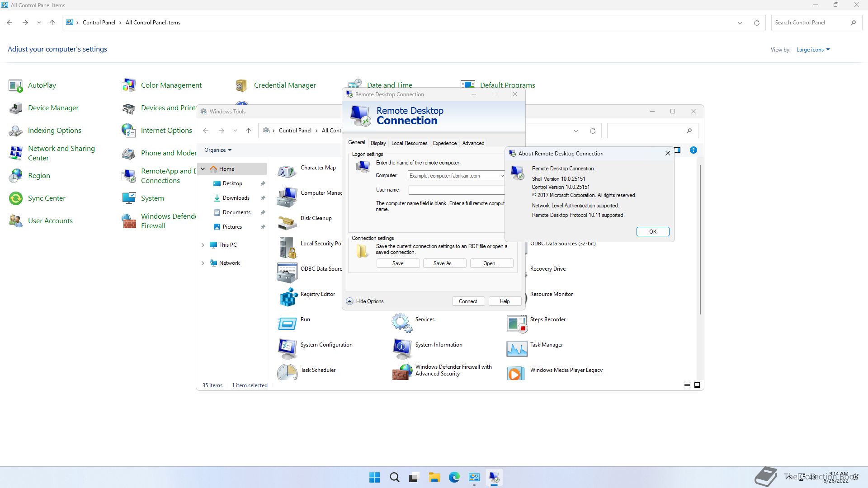Refresh the Control Panel window

point(756,23)
